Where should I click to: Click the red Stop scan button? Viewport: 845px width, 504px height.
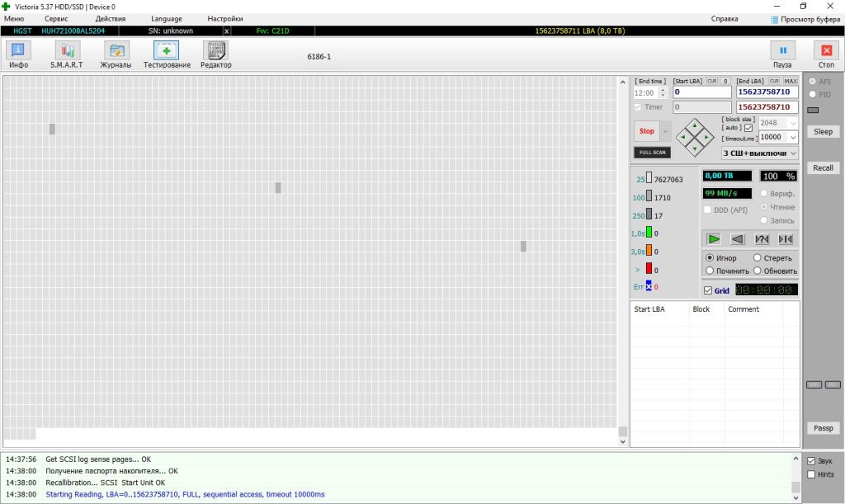coord(647,131)
